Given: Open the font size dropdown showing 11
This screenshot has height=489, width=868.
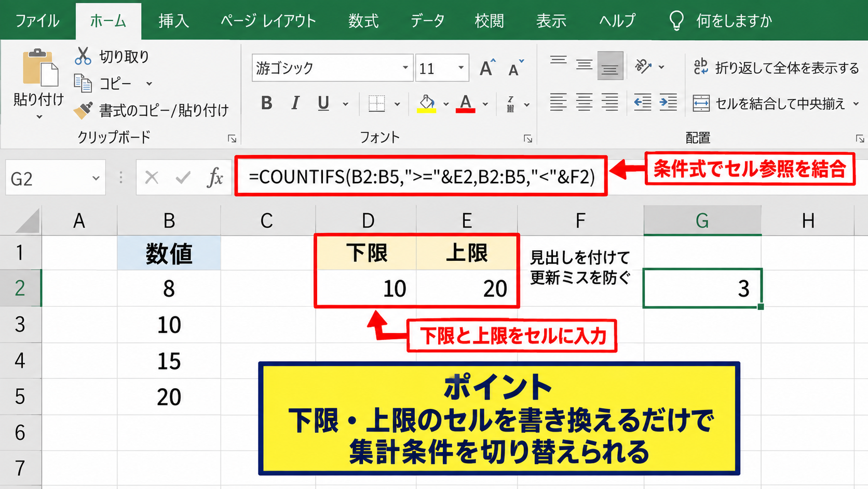Looking at the screenshot, I should [461, 68].
